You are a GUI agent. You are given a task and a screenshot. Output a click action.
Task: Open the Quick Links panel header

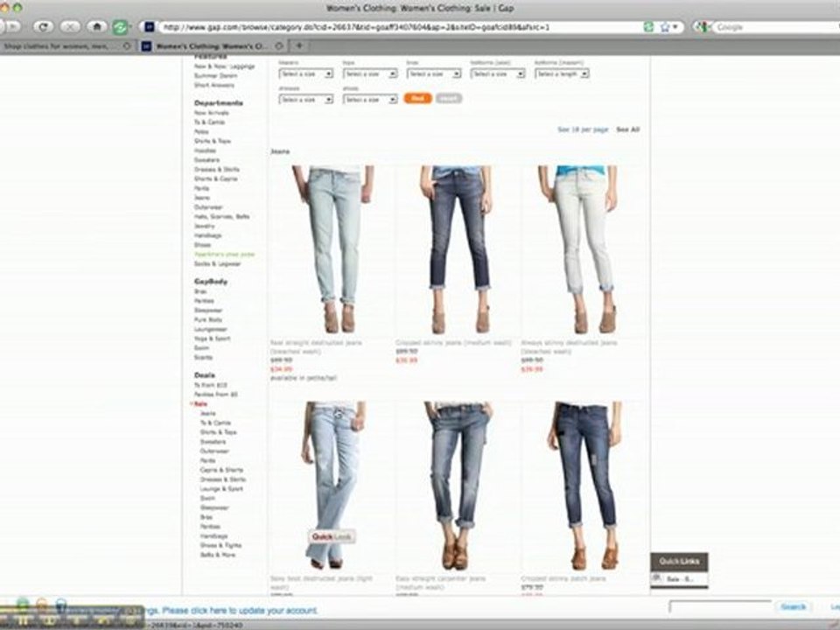point(679,562)
